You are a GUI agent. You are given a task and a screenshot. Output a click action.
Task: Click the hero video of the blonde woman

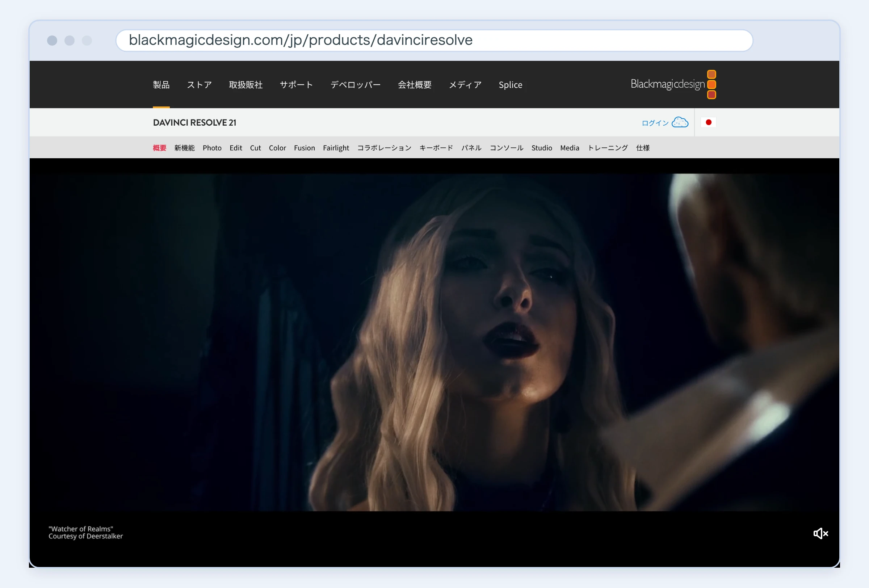(434, 342)
